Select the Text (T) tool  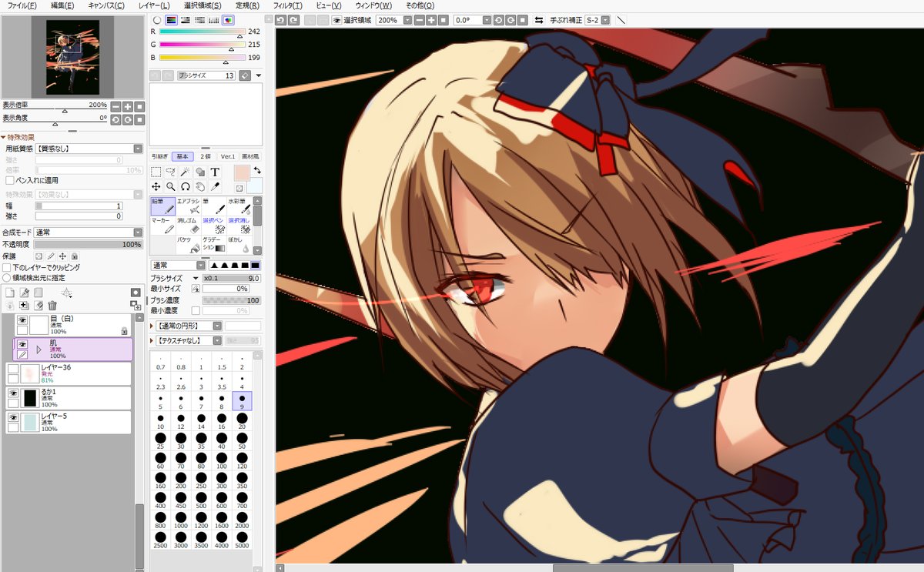[215, 172]
